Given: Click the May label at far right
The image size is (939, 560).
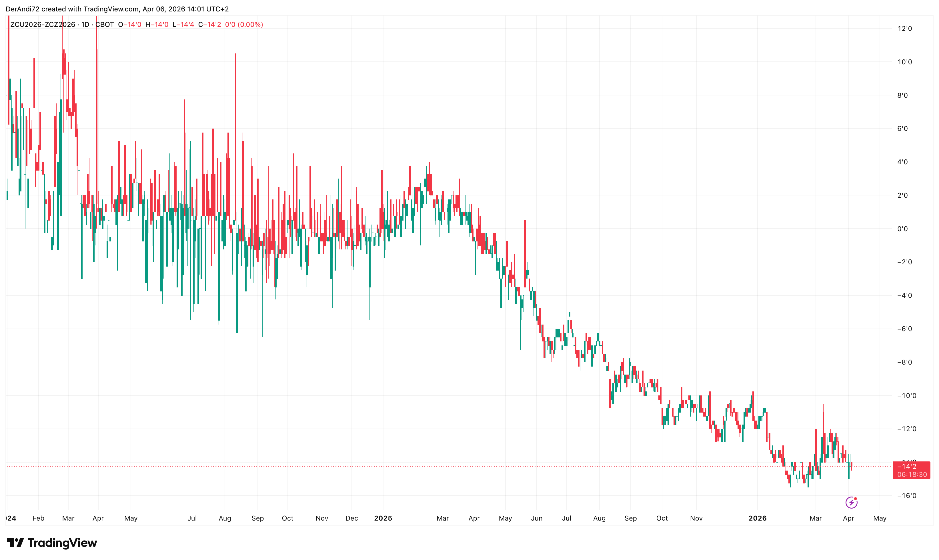Looking at the screenshot, I should [x=879, y=518].
